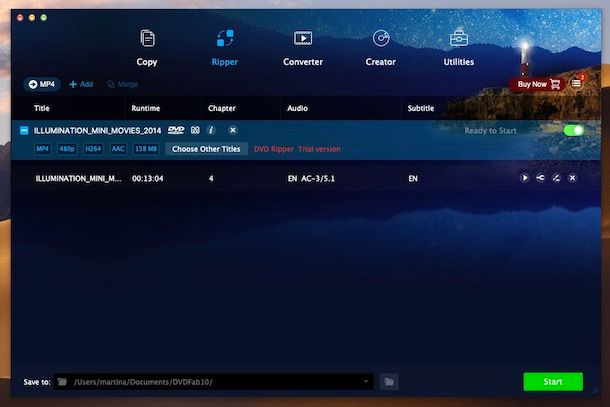Click chapter value 4
The height and width of the screenshot is (407, 610).
pyautogui.click(x=211, y=179)
